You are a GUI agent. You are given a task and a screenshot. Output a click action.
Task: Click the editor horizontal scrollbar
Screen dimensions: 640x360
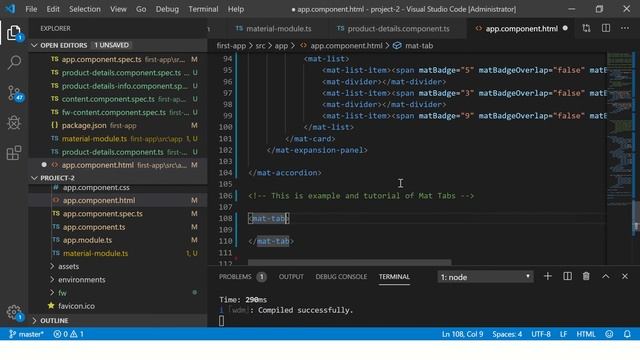coord(349,262)
